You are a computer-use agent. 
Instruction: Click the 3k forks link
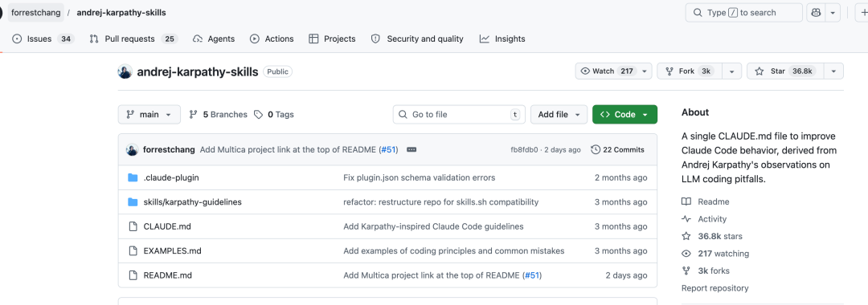(x=706, y=270)
